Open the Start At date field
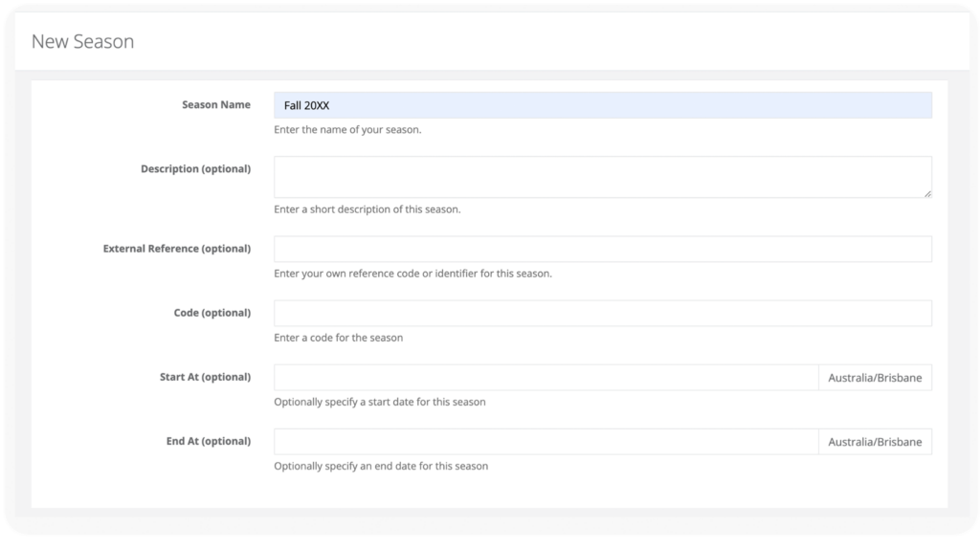The image size is (980, 548). [546, 378]
